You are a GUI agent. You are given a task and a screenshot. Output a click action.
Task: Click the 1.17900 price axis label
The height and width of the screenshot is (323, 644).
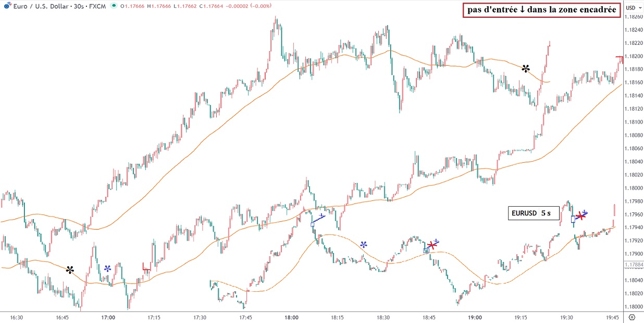point(633,254)
